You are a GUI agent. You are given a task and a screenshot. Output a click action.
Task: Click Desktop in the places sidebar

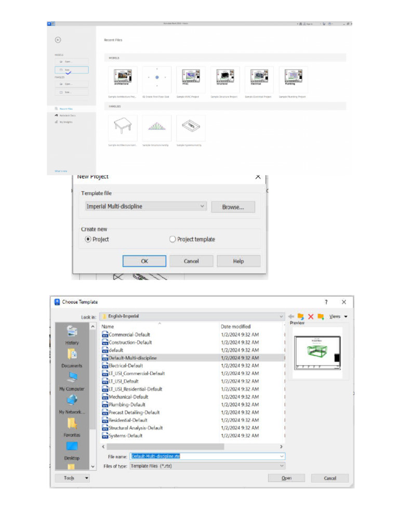pyautogui.click(x=72, y=450)
